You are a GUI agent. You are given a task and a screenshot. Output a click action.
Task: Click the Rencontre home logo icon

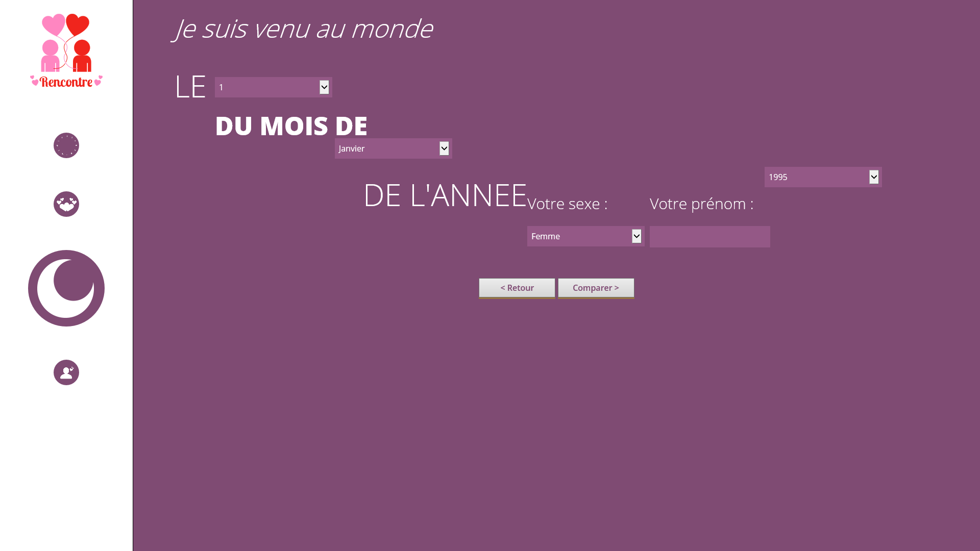click(66, 51)
